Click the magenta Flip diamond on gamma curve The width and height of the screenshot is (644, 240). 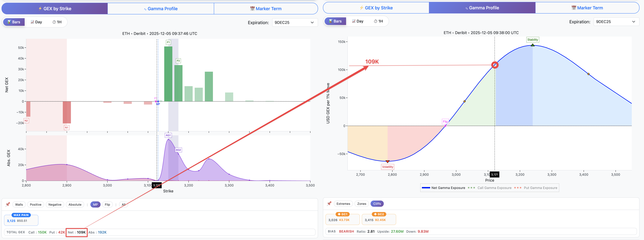point(445,126)
